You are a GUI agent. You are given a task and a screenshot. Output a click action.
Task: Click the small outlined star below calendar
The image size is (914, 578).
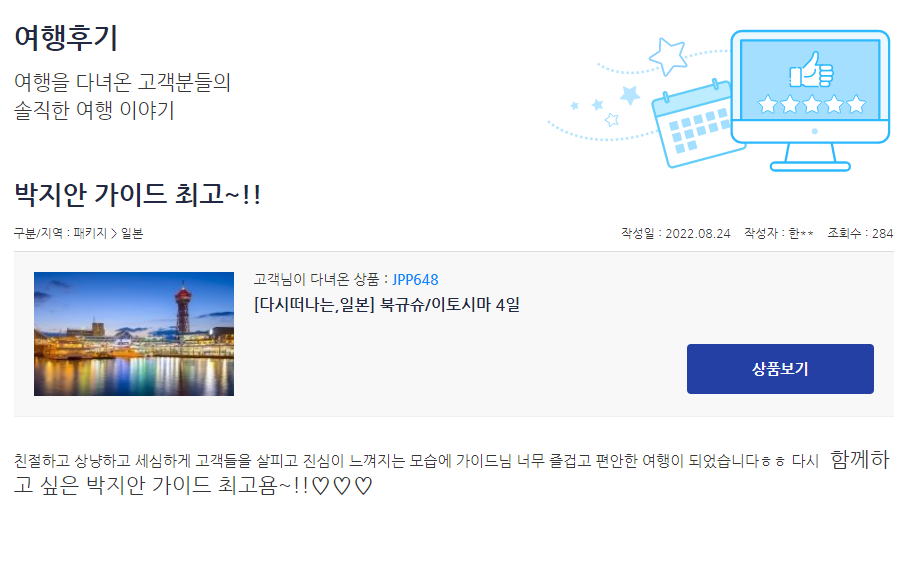coord(611,120)
